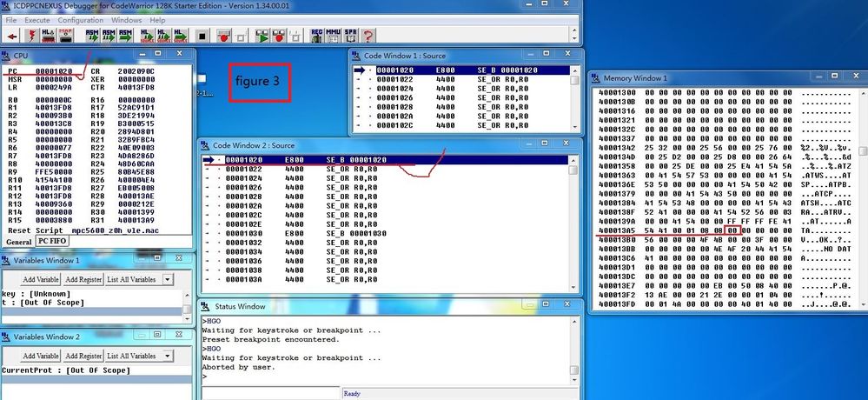Click the grayed clear breakpoint icon

(x=241, y=36)
